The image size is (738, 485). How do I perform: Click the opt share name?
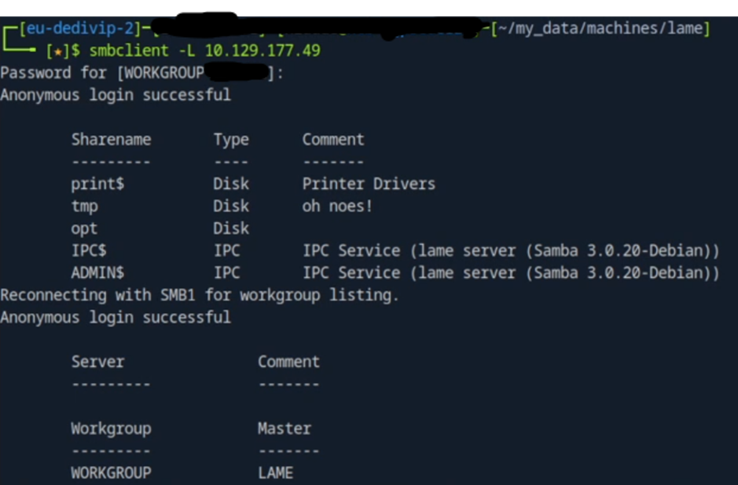84,228
